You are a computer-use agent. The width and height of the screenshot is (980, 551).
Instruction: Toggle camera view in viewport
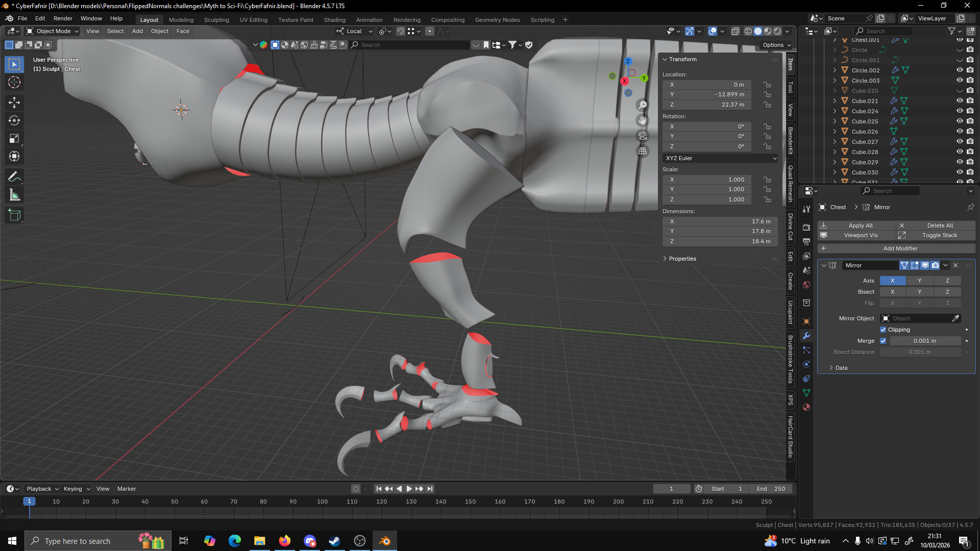tap(643, 136)
